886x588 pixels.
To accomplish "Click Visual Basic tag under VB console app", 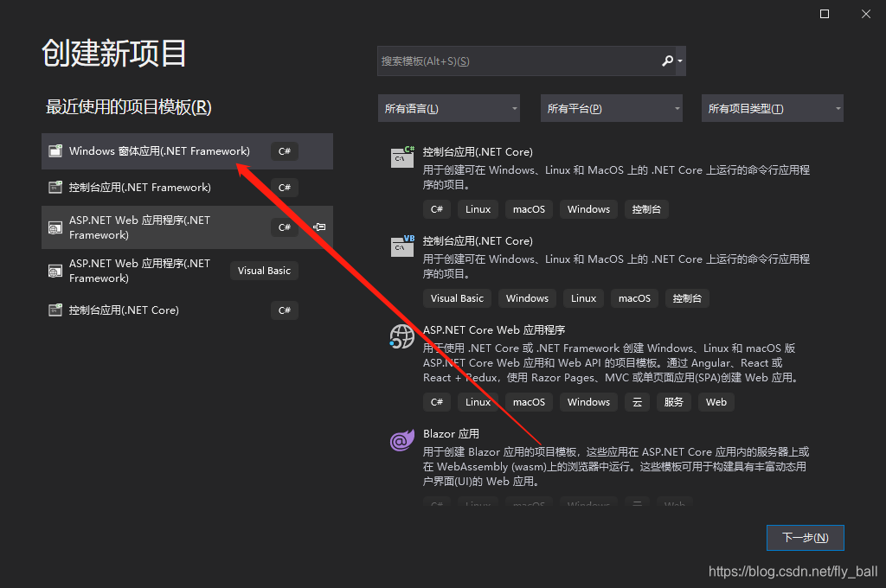I will [457, 298].
